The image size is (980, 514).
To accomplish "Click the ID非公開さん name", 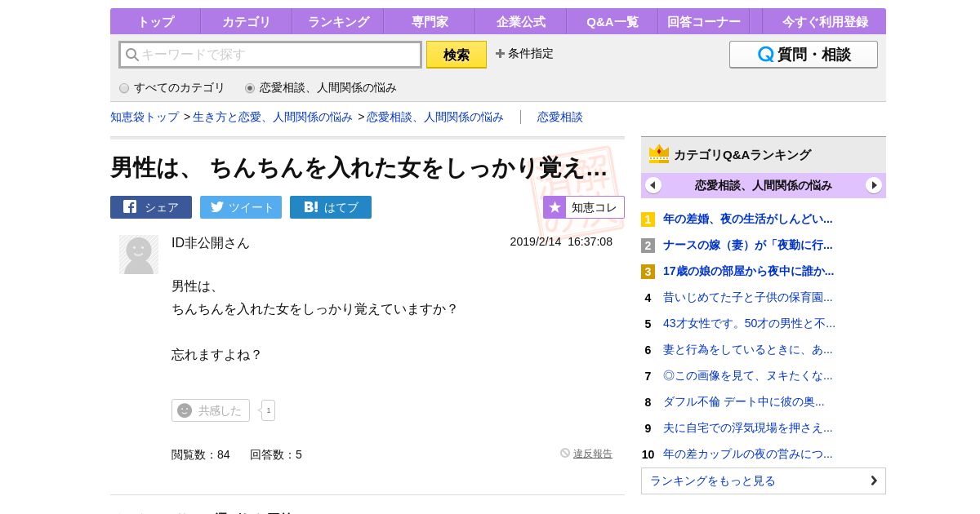I will pyautogui.click(x=211, y=242).
